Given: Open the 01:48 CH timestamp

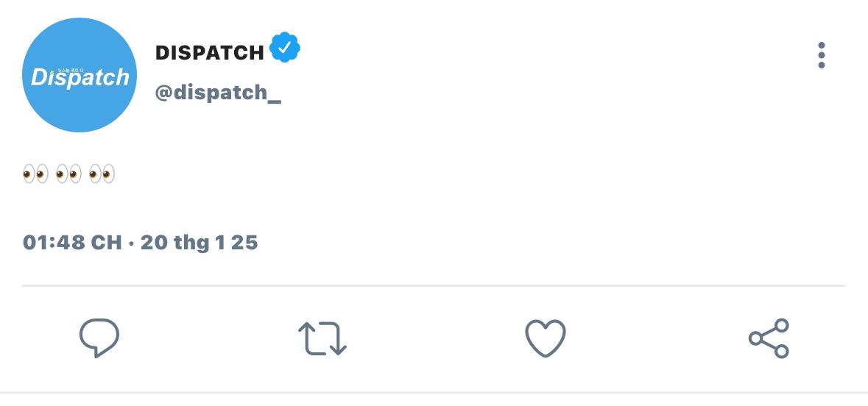Looking at the screenshot, I should [72, 242].
